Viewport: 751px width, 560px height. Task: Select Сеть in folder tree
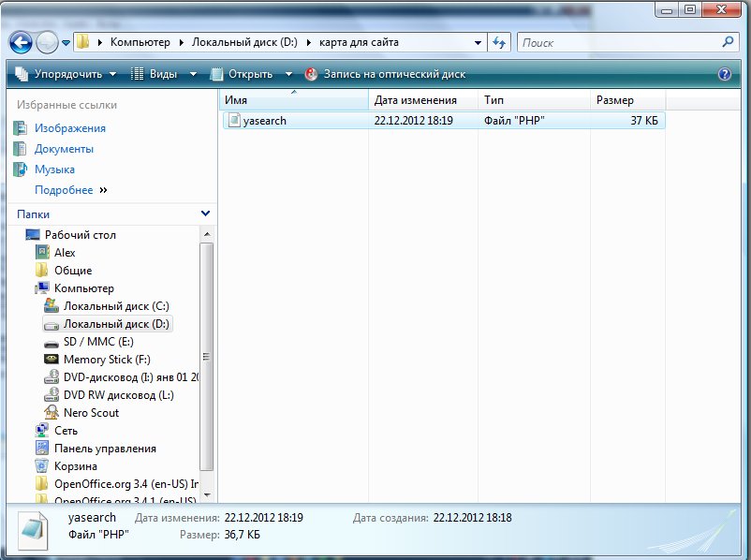tap(66, 431)
